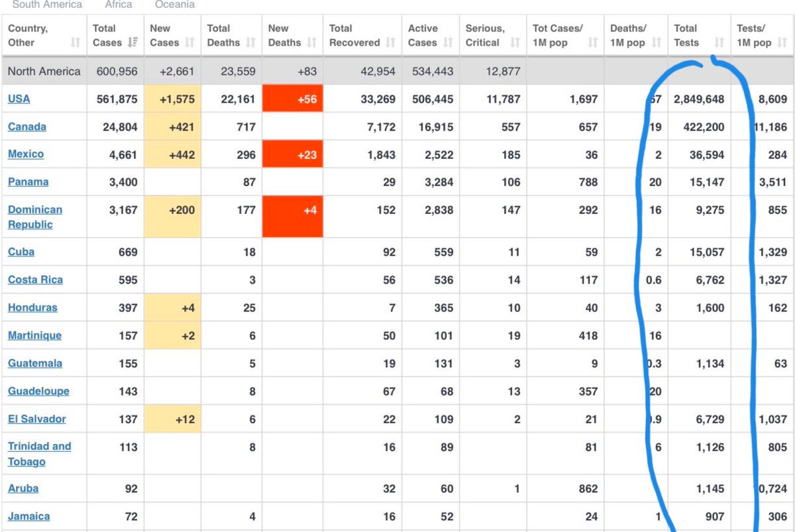Select Cuba total tests 15,057
Screen dimensions: 795x532
pos(708,252)
